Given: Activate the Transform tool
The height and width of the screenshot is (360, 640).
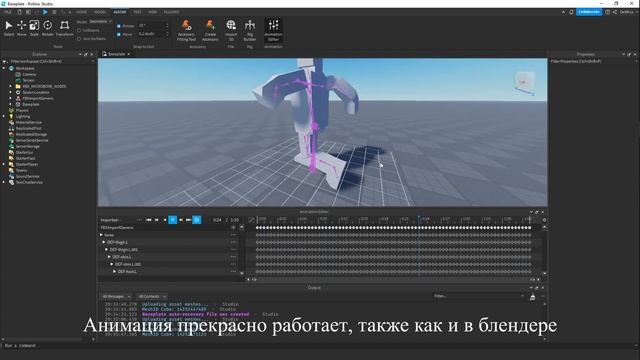Looking at the screenshot, I should coord(64,28).
